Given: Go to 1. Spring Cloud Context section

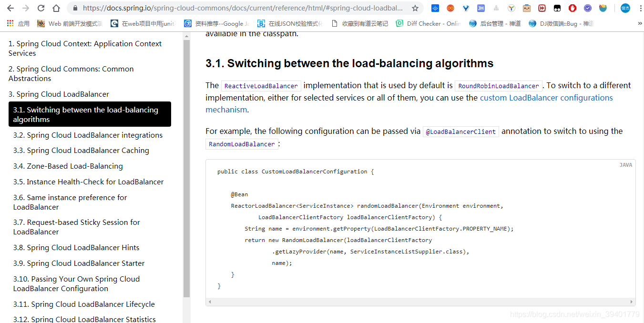Looking at the screenshot, I should click(85, 48).
